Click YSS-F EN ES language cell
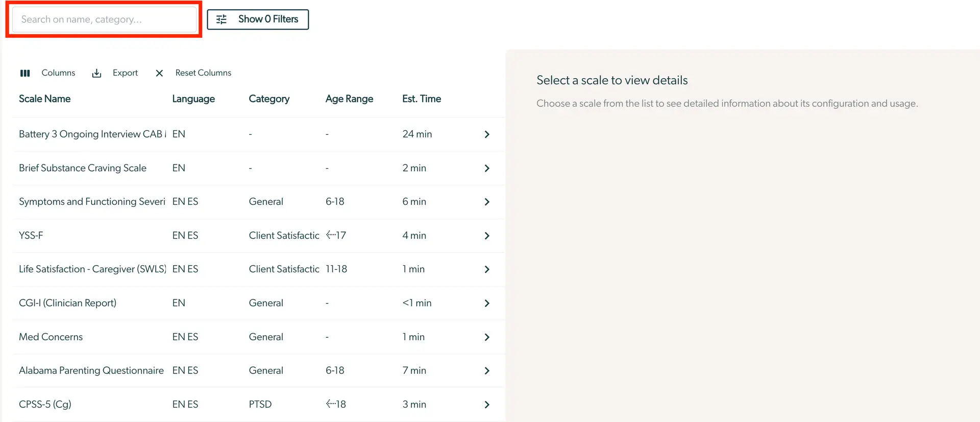Viewport: 980px width, 422px height. [x=185, y=236]
